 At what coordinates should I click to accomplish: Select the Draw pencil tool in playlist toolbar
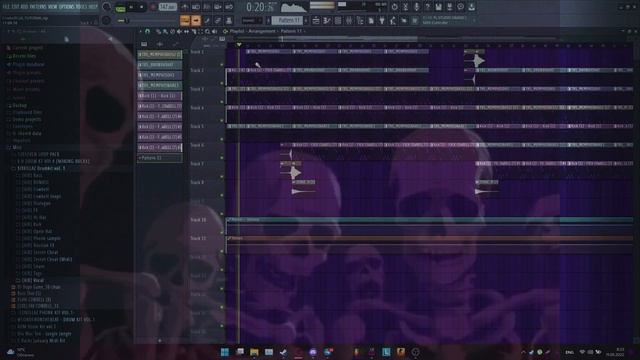pyautogui.click(x=159, y=31)
